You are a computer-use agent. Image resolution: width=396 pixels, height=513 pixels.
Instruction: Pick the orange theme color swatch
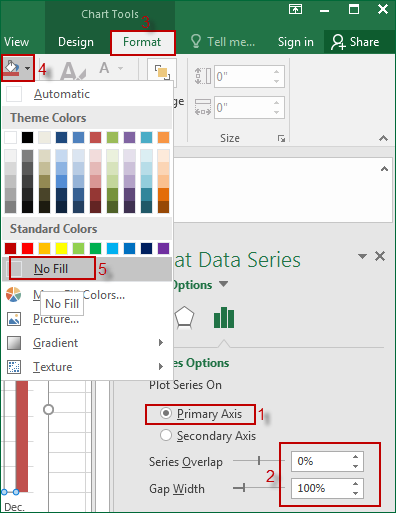coord(163,137)
